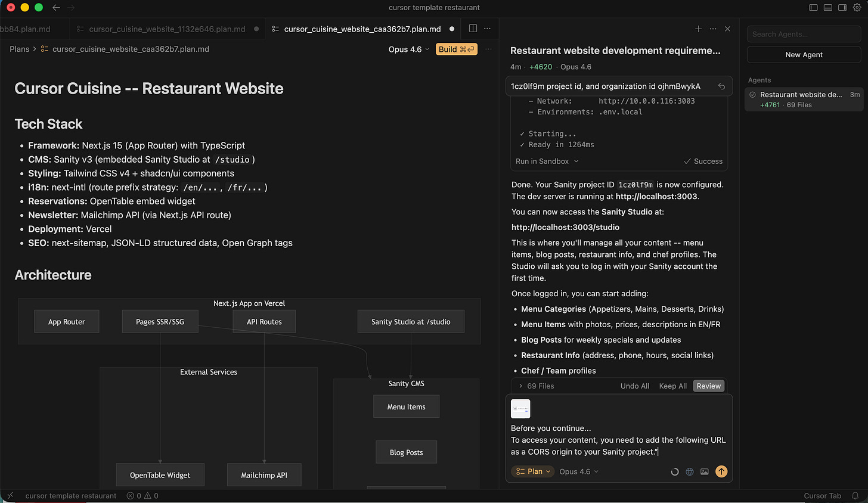Viewport: 868px width, 503px height.
Task: Click the Review button
Action: point(708,386)
